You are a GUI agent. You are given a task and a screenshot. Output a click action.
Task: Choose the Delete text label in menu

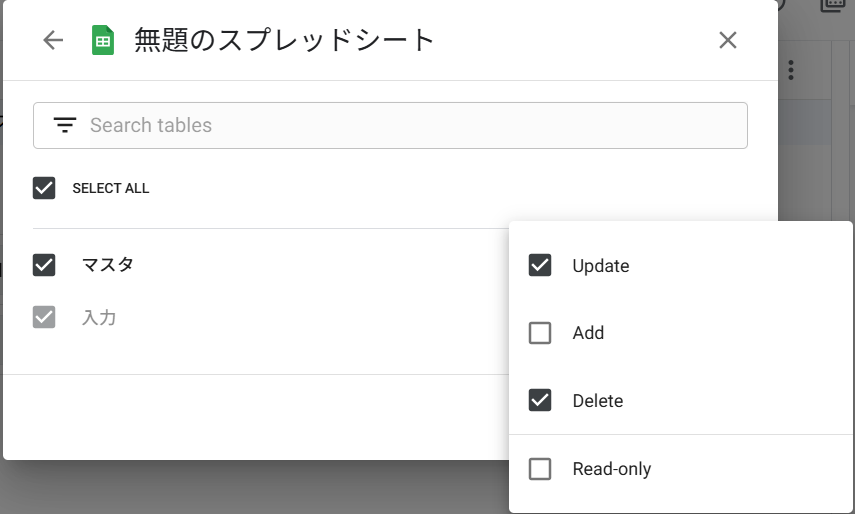[598, 401]
